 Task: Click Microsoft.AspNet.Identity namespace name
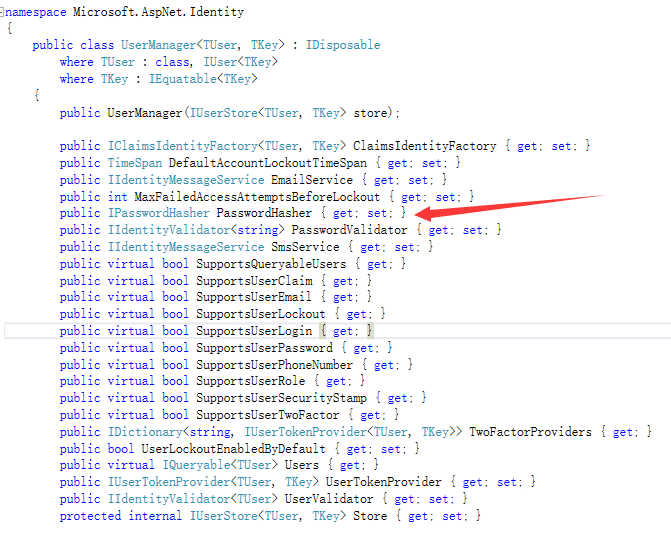click(158, 12)
